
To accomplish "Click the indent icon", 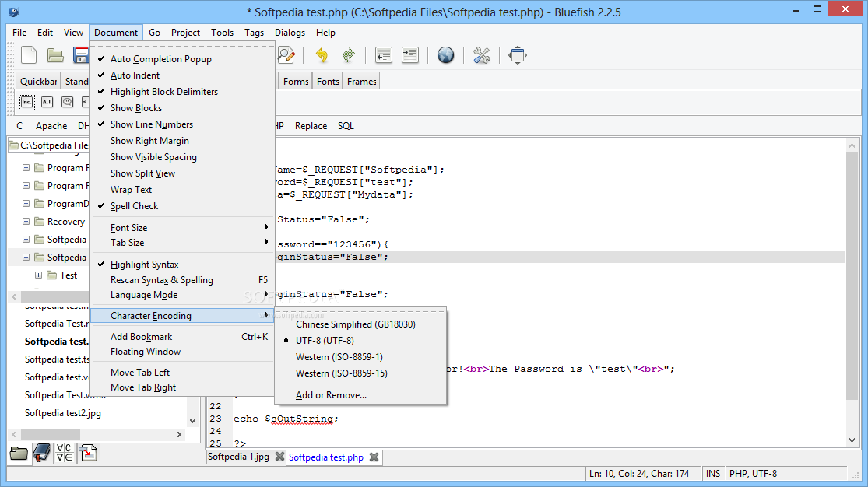I will 410,55.
